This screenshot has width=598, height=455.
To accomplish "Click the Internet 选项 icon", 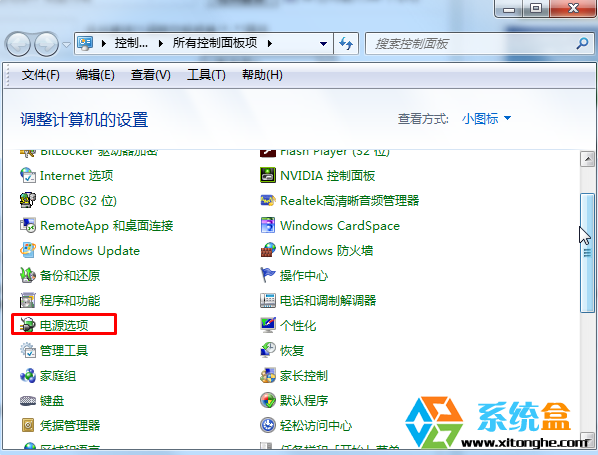I will [x=27, y=175].
